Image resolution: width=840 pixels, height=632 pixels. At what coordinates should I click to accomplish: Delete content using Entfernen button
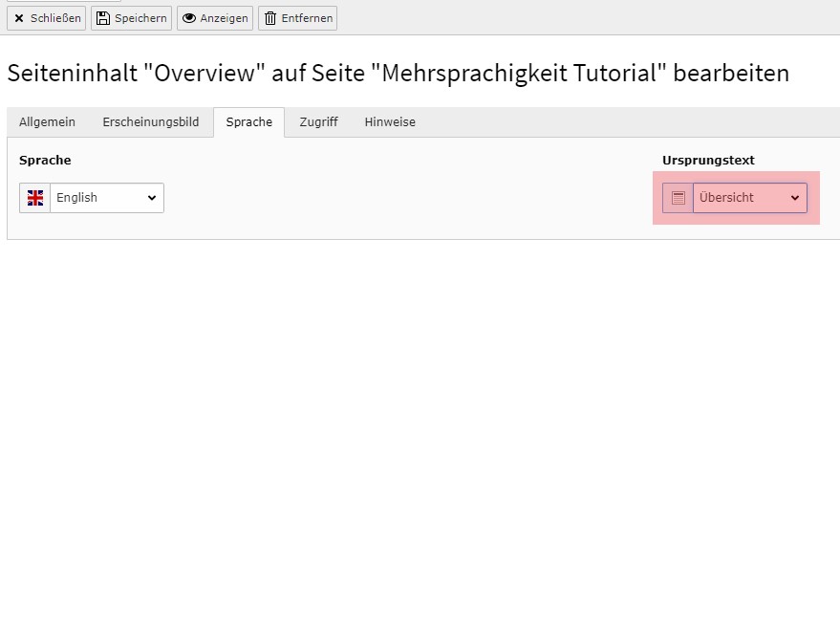click(x=297, y=18)
